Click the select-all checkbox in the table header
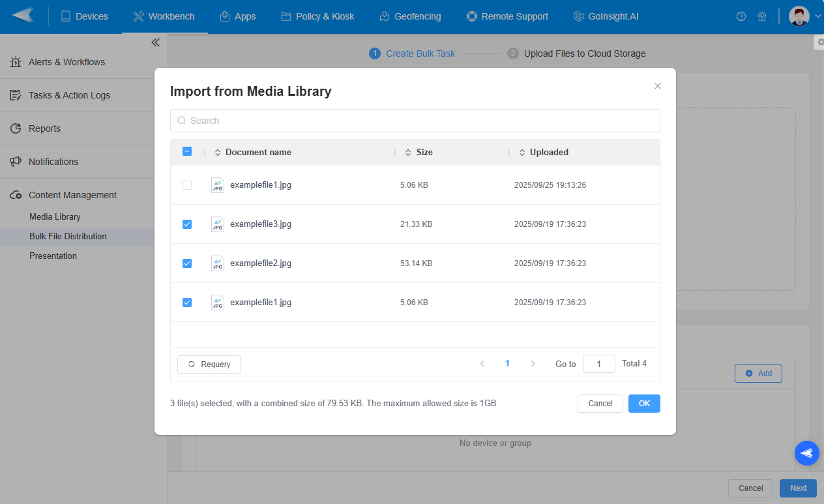The height and width of the screenshot is (504, 824). pos(187,151)
